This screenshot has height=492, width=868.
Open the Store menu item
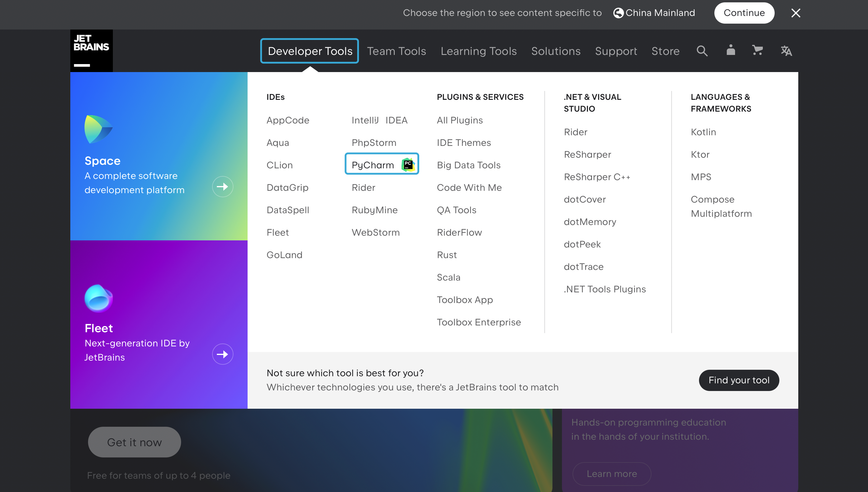point(665,51)
